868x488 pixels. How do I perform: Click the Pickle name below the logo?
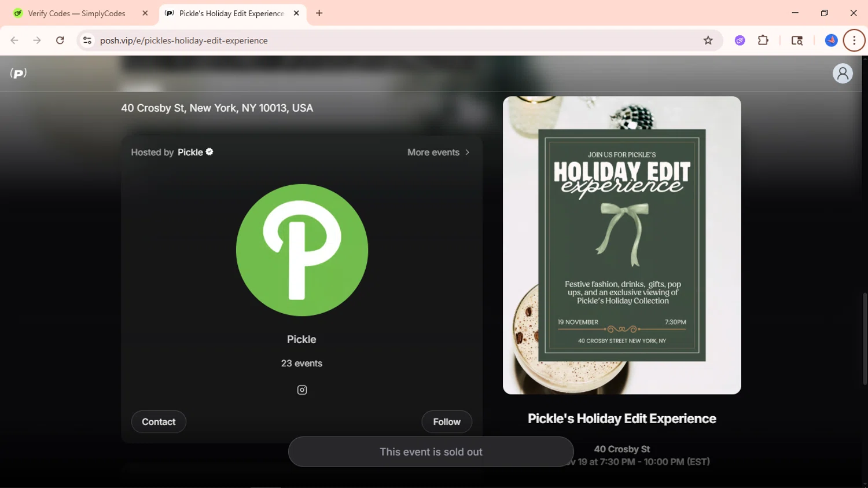[301, 339]
